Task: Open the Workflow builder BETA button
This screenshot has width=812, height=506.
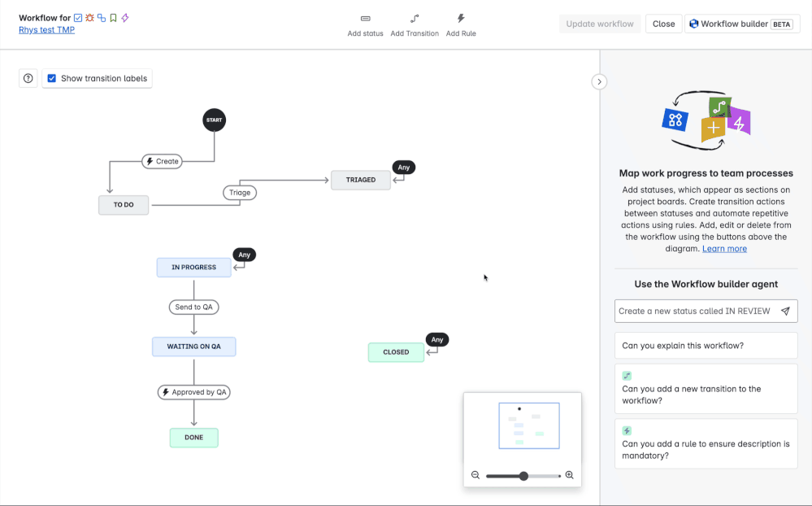Action: [x=742, y=24]
